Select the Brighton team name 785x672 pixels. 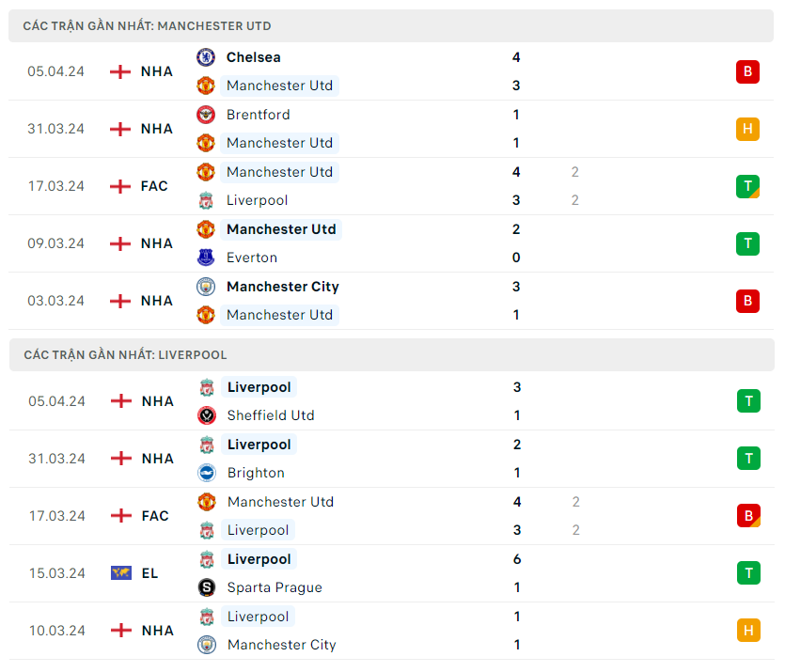(256, 473)
